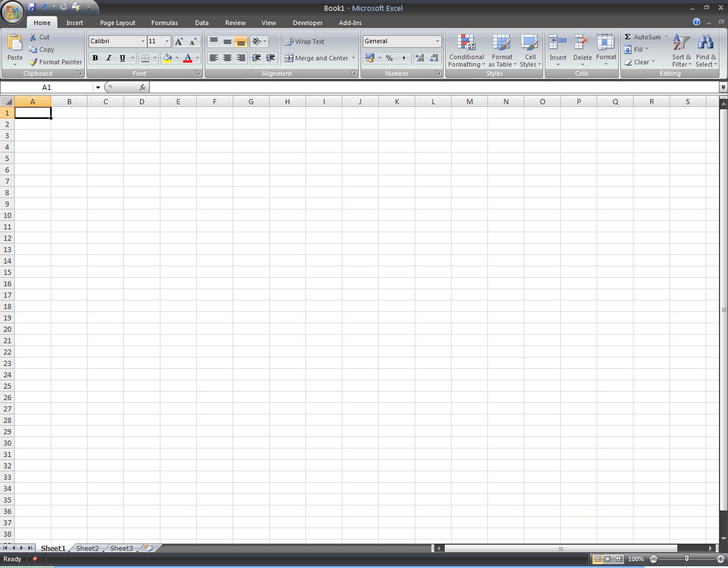Open Microsoft Excel Help question mark

tap(697, 22)
